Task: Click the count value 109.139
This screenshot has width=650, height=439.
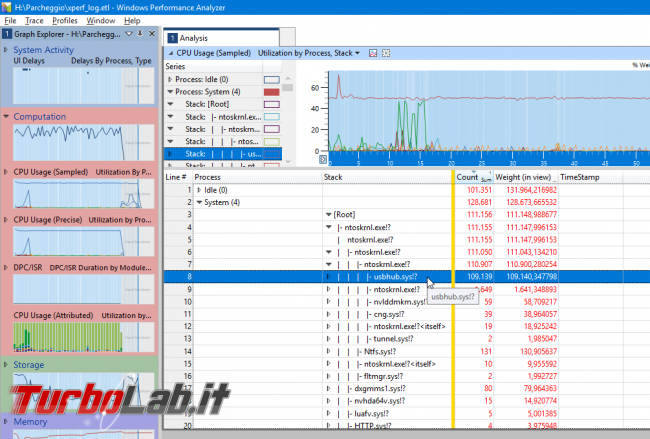Action: [x=479, y=276]
